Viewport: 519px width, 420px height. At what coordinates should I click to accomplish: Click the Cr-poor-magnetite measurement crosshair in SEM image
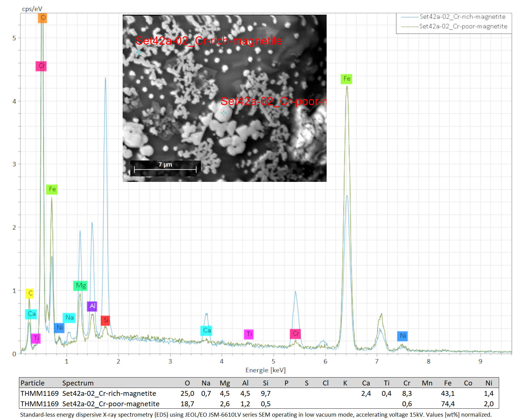[x=224, y=113]
